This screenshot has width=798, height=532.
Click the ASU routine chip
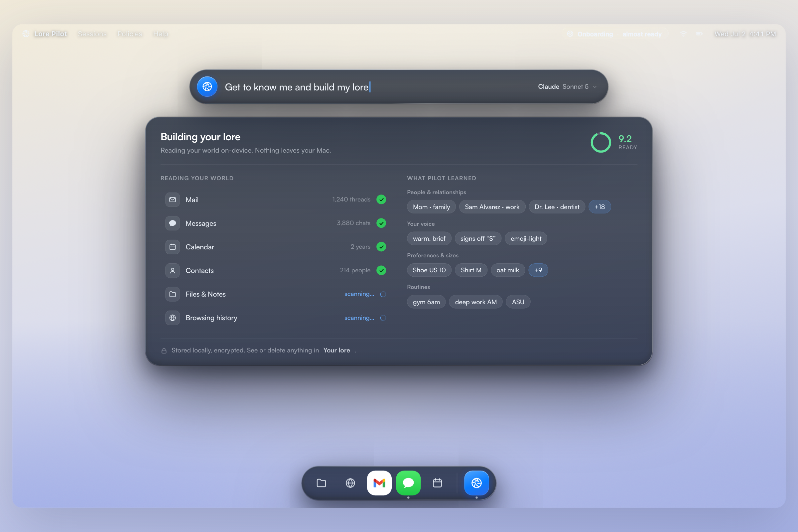pos(518,302)
